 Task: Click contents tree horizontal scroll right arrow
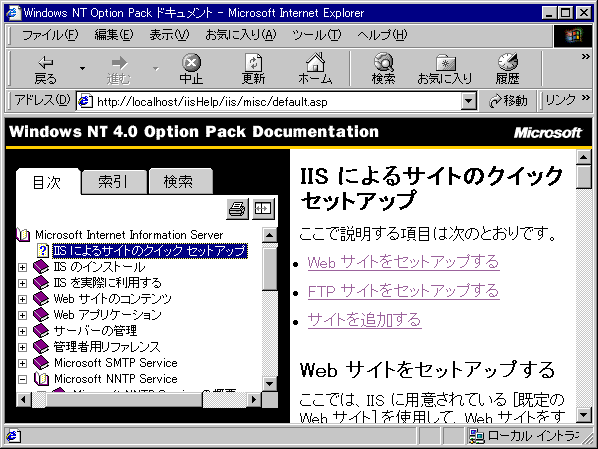point(253,400)
